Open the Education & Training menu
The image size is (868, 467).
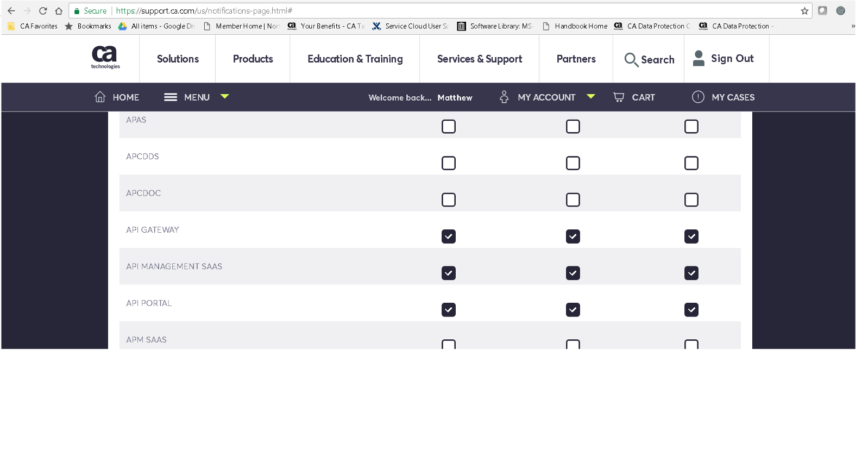355,59
